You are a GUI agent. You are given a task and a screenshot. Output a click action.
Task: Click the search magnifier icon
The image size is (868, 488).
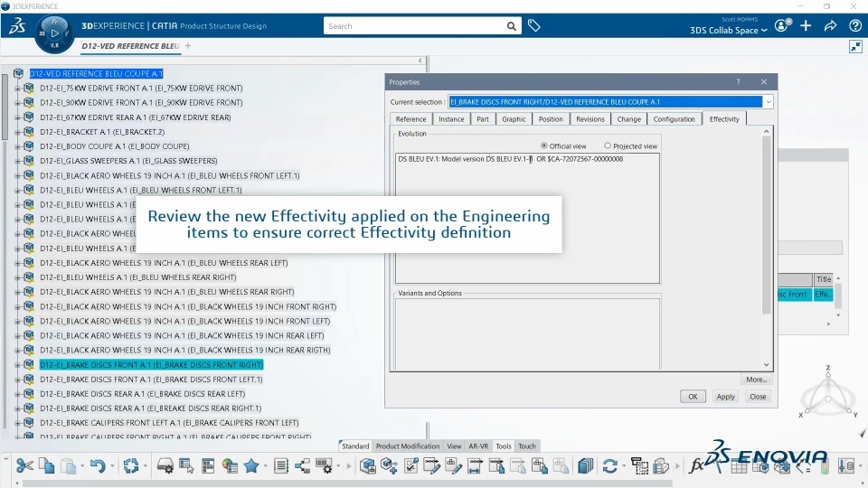click(512, 26)
